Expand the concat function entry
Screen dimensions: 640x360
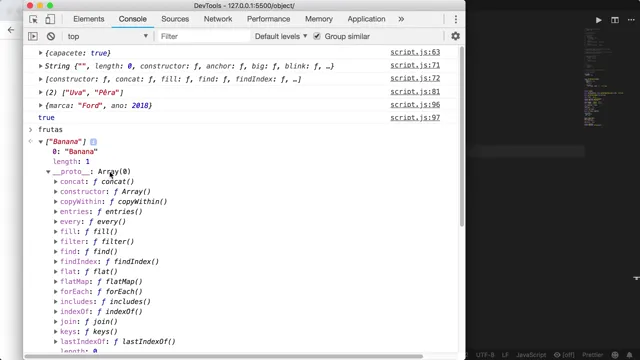tap(56, 182)
